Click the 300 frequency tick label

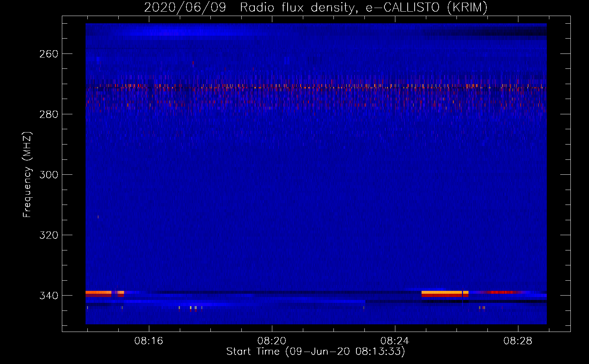tap(49, 175)
